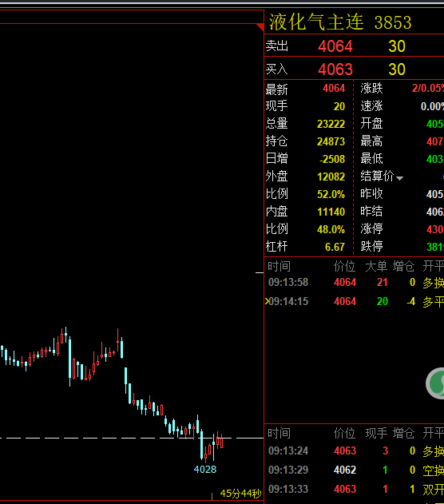Viewport: 444px width, 504px height.
Task: Click the 最新 4064 price value
Action: click(334, 88)
